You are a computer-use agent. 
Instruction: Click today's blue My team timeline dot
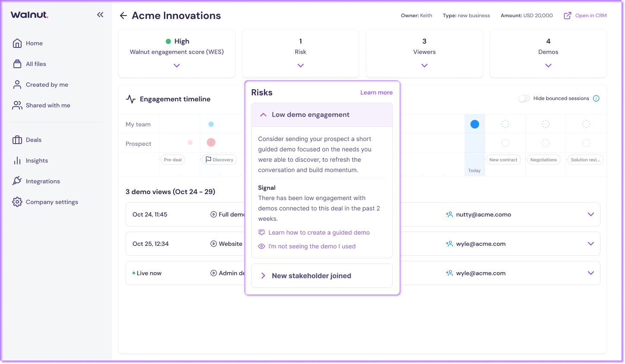(x=474, y=124)
